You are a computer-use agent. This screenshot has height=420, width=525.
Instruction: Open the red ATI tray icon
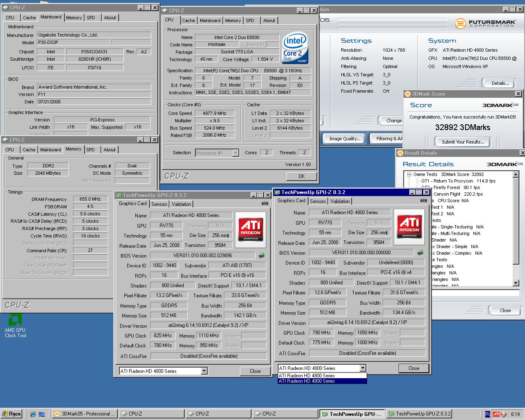click(496, 414)
